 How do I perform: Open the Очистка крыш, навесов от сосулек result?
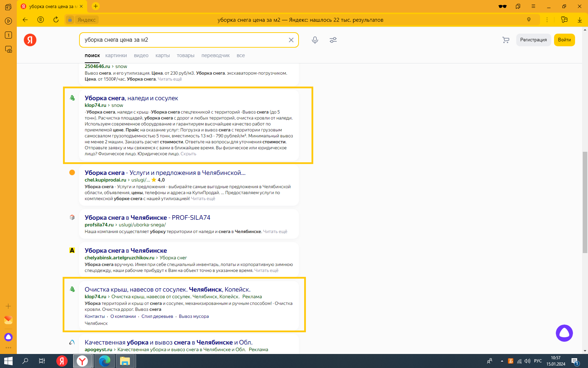(x=167, y=289)
